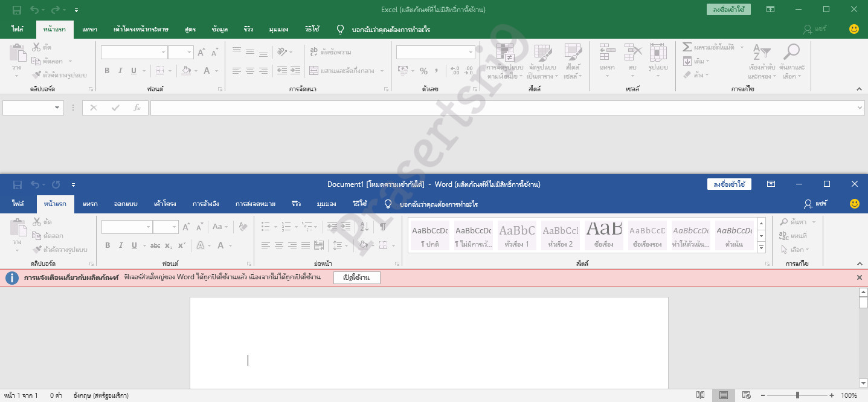This screenshot has width=868, height=402.
Task: Open the Mailings tab in Word
Action: pos(256,204)
